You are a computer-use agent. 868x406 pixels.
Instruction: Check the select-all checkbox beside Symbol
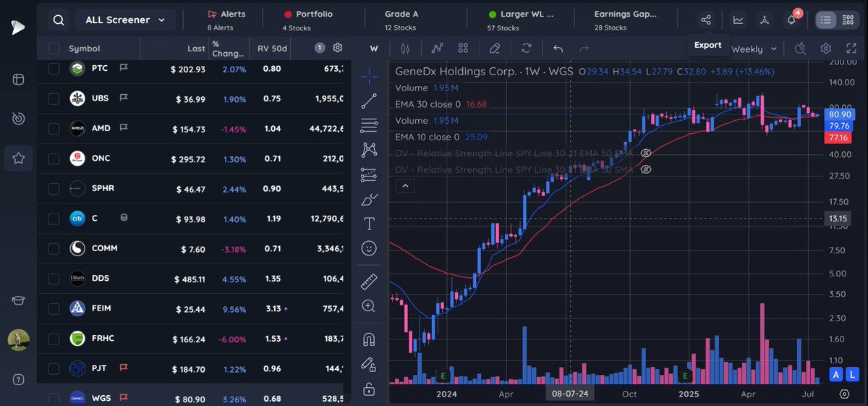54,48
